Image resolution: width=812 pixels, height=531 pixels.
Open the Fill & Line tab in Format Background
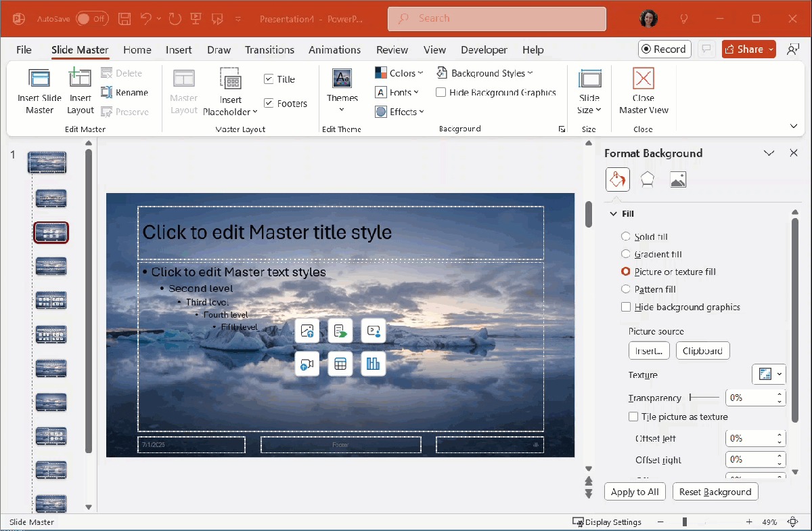click(x=617, y=179)
